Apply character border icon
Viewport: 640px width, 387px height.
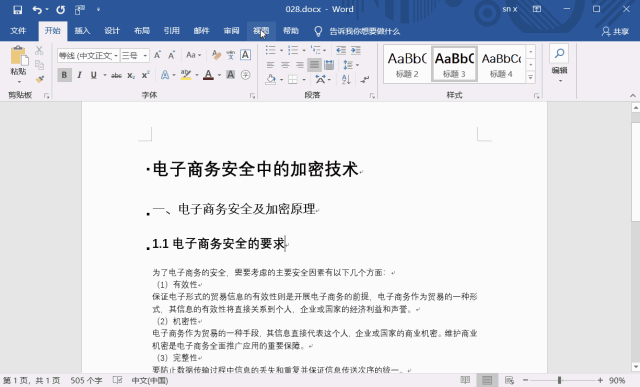(245, 55)
